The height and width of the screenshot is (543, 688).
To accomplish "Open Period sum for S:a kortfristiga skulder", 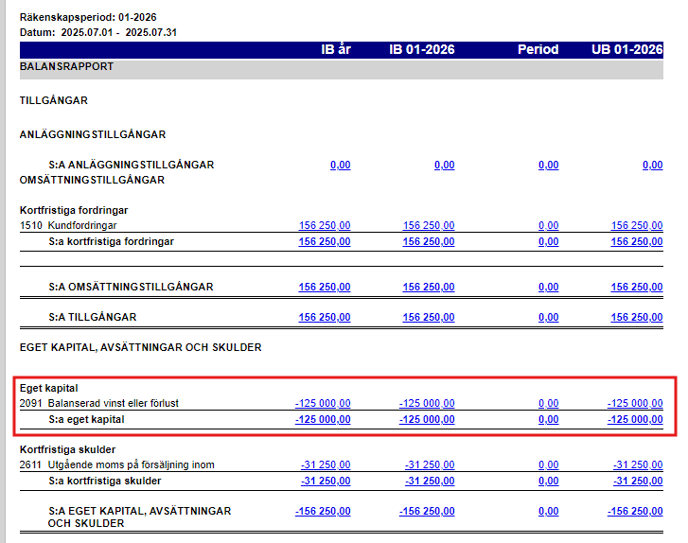I will [548, 481].
